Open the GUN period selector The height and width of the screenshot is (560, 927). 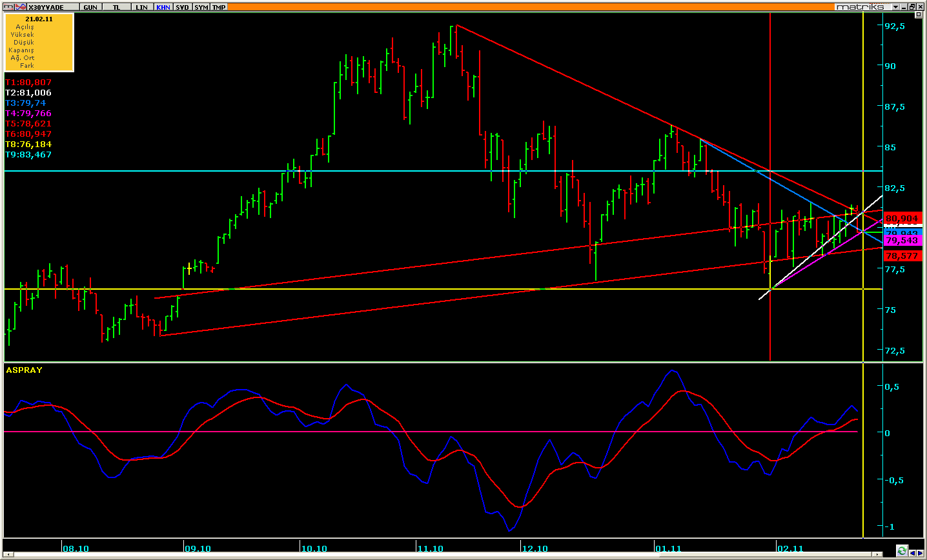point(90,6)
